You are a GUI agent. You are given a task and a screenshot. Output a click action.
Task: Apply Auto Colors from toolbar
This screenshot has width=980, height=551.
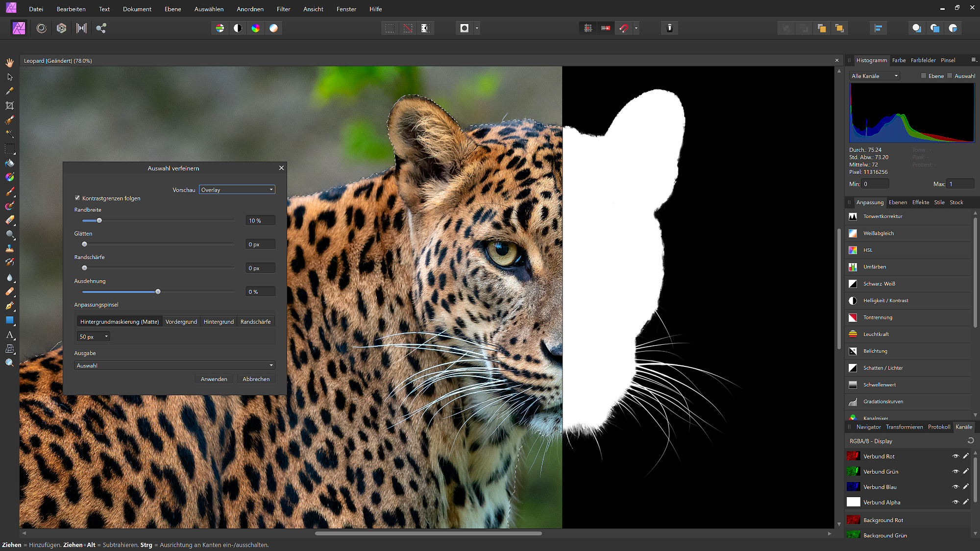tap(256, 28)
